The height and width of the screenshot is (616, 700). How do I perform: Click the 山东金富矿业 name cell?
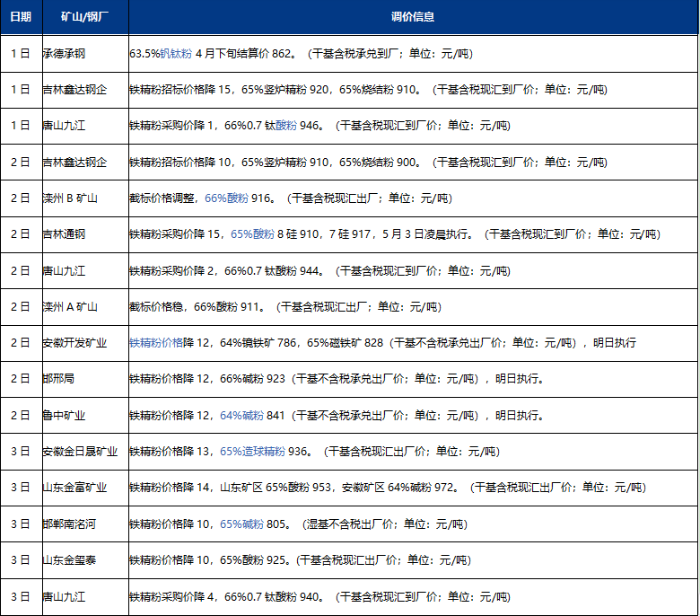point(75,488)
